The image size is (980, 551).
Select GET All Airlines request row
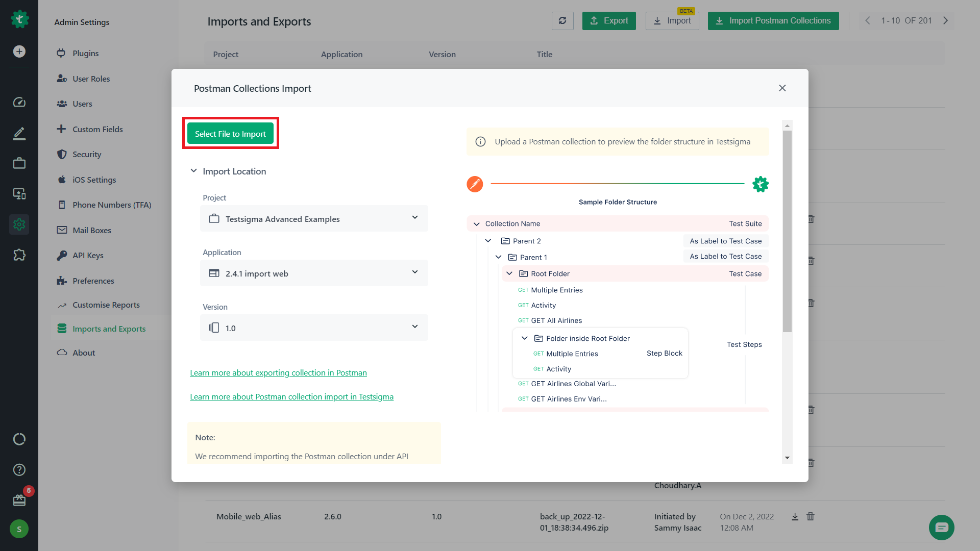(x=550, y=320)
